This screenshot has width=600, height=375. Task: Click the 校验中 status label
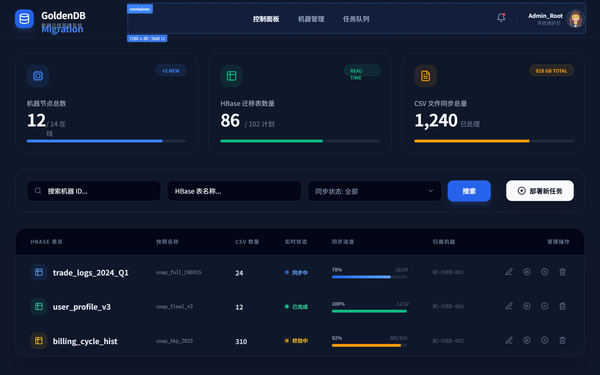click(300, 341)
